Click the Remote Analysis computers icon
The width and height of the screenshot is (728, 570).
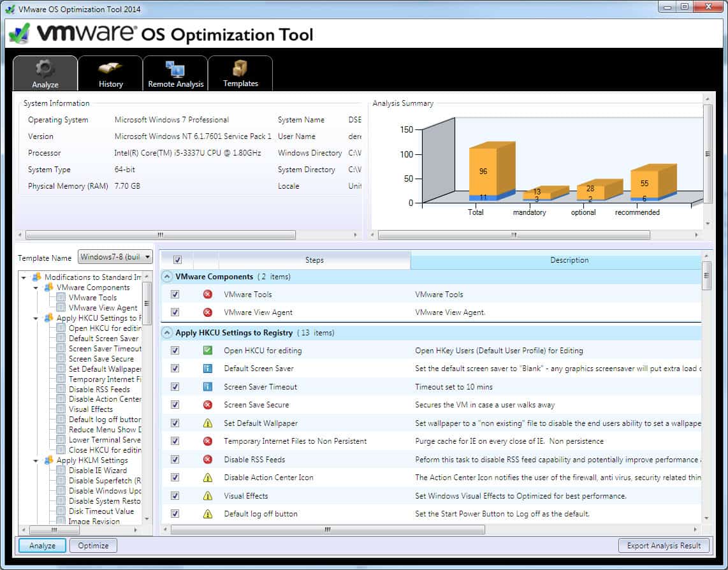tap(175, 69)
